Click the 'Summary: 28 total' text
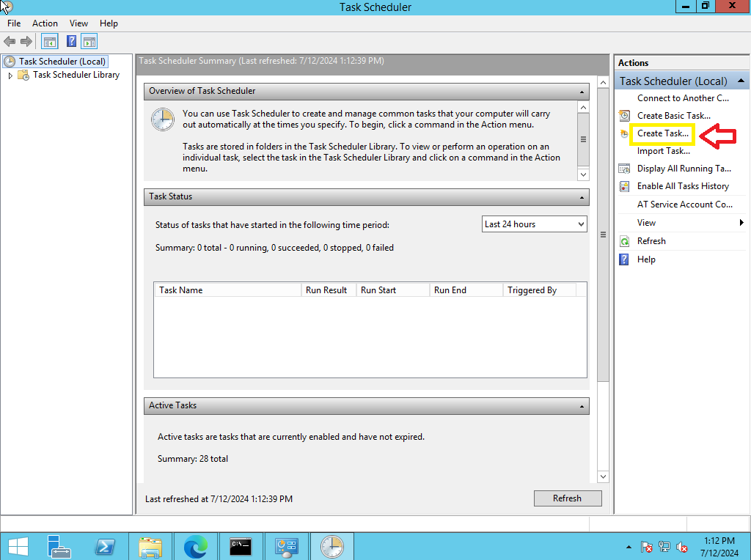The image size is (751, 560). coord(193,459)
